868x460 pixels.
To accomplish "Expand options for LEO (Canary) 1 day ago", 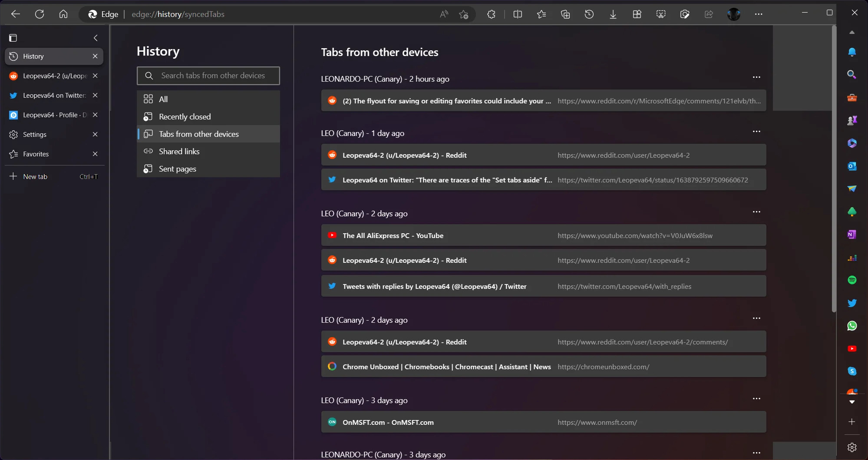I will pyautogui.click(x=756, y=132).
